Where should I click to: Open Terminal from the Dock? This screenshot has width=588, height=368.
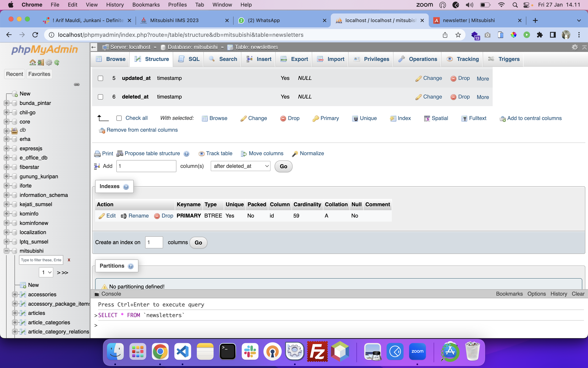tap(227, 351)
